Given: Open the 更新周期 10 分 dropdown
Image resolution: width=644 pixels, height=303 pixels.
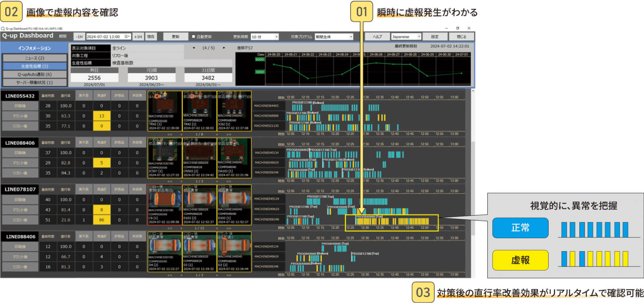Looking at the screenshot, I should 264,37.
